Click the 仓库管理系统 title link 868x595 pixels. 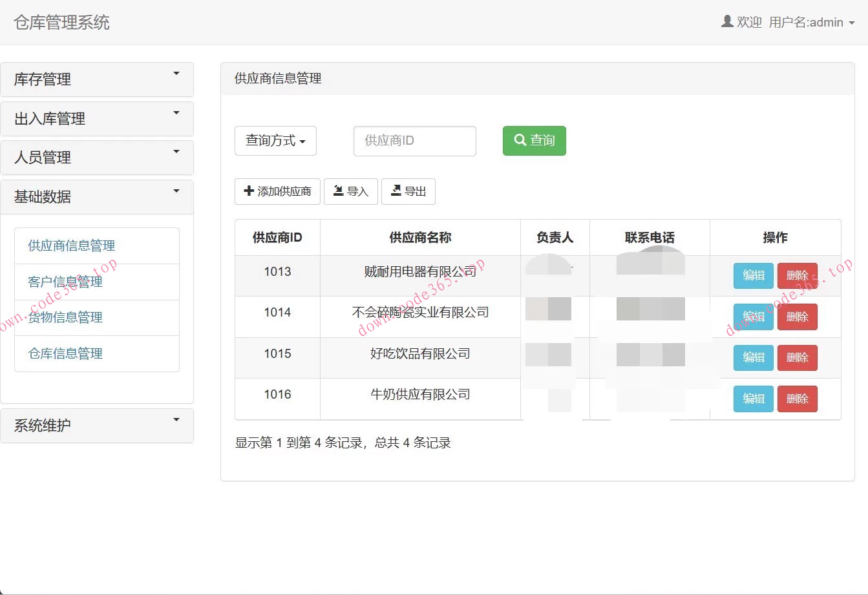coord(61,21)
